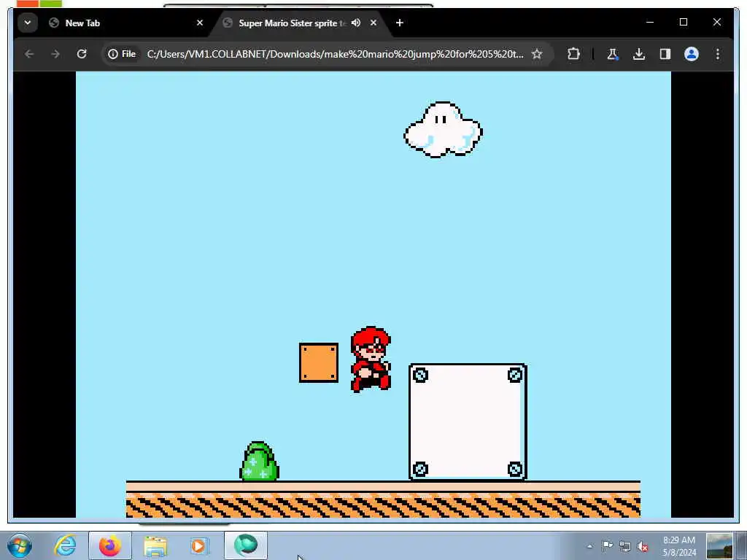Open the Windows Start orb
Screen dimensions: 747x560
[20, 545]
